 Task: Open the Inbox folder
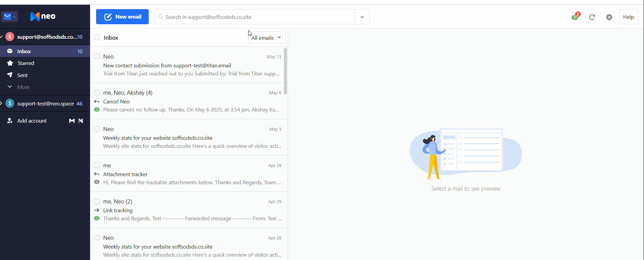coord(45,51)
